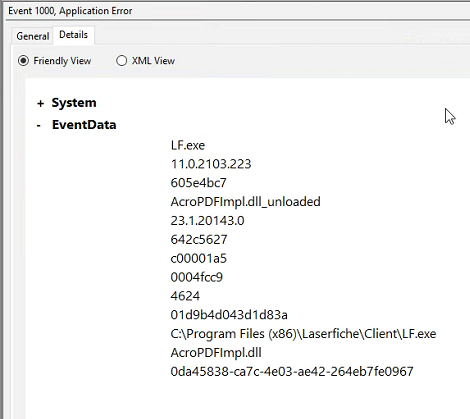Click the 23.1.20143.0 version value

(x=207, y=221)
